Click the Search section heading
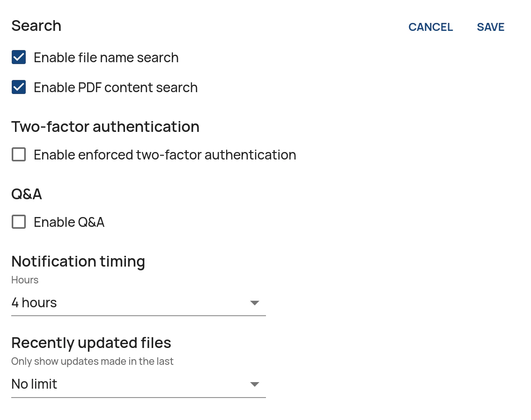The width and height of the screenshot is (531, 420). [x=36, y=26]
